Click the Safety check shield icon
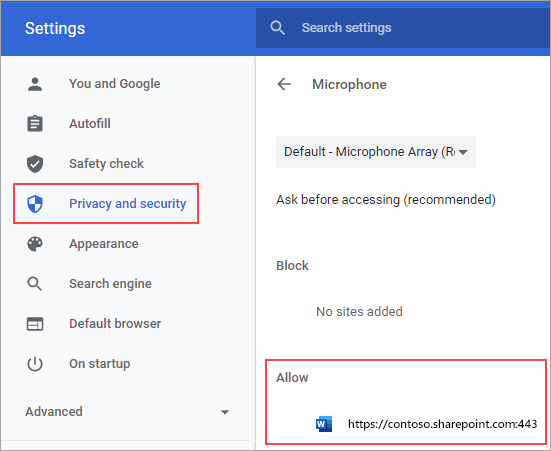The width and height of the screenshot is (551, 451). (x=35, y=164)
